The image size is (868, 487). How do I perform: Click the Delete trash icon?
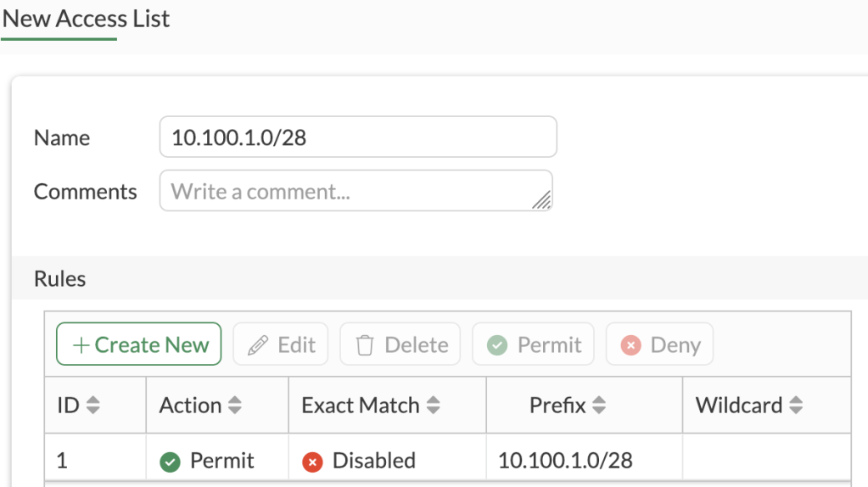click(365, 346)
